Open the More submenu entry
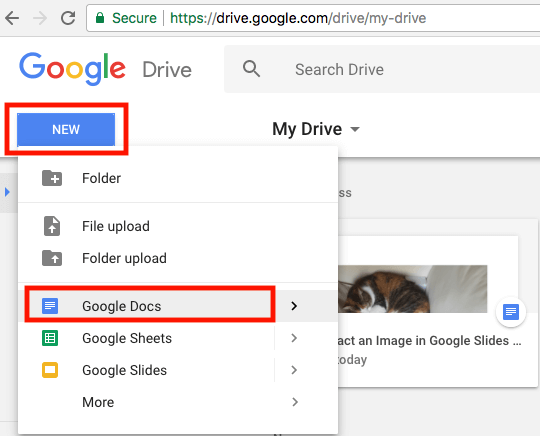 (178, 402)
